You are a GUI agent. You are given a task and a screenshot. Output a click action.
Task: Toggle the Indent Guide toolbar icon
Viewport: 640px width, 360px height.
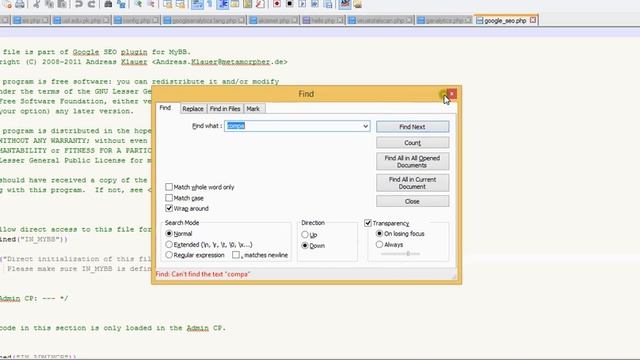pyautogui.click(x=223, y=4)
